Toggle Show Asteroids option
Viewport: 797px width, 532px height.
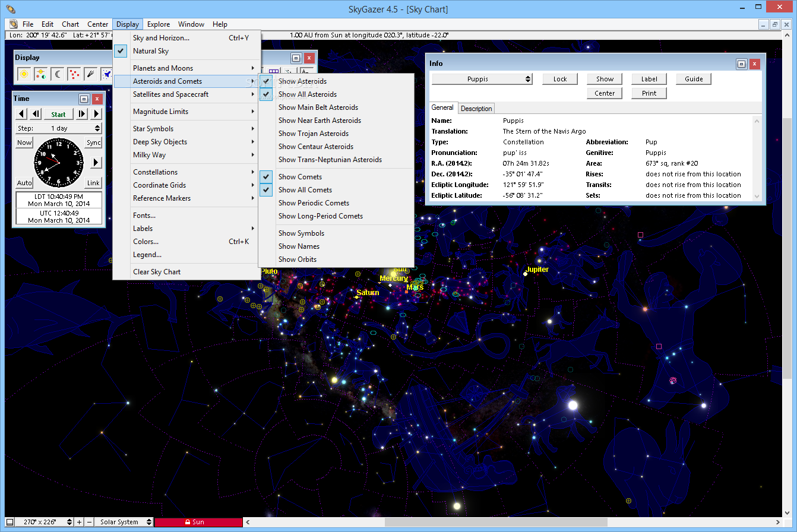tap(336, 81)
